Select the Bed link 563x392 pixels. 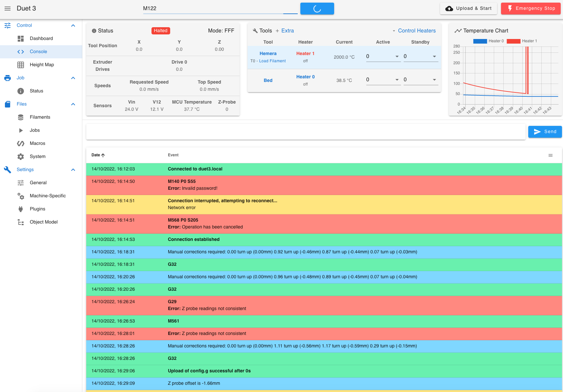click(x=268, y=80)
